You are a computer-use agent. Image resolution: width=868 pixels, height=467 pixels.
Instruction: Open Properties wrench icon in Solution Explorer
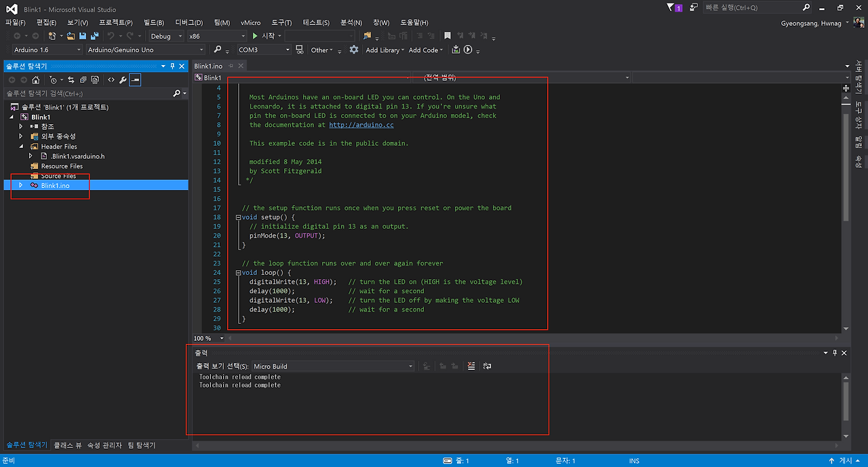[123, 80]
